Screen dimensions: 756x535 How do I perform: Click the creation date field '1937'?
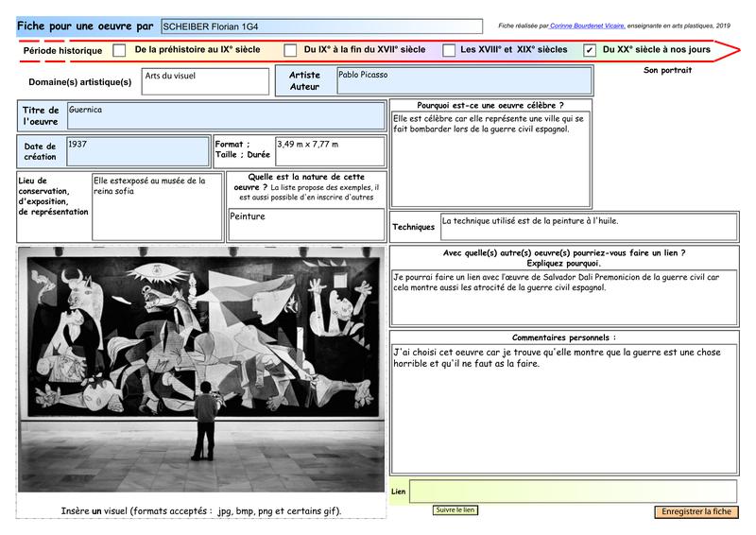(138, 151)
